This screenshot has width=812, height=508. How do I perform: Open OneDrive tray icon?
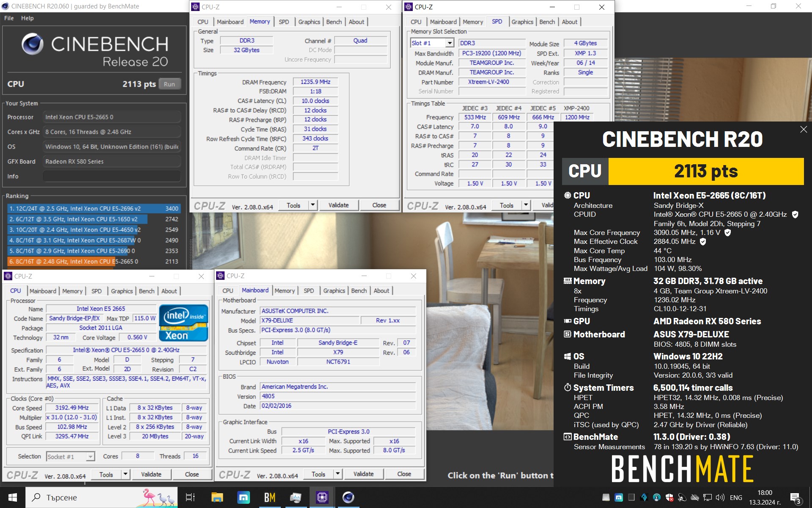[x=695, y=497]
